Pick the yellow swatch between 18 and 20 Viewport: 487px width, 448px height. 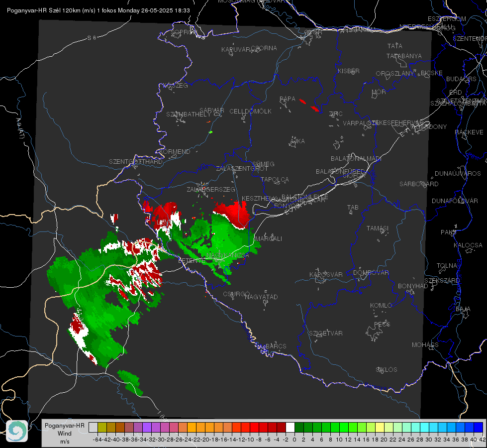click(380, 427)
